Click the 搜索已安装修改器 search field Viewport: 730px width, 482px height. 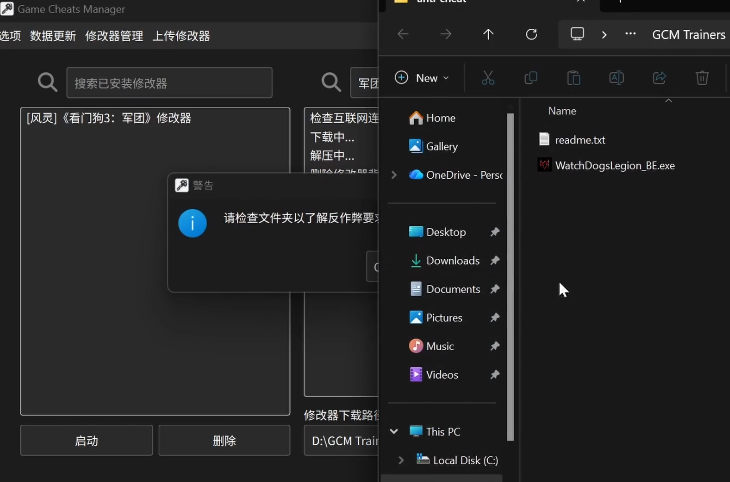[x=169, y=83]
